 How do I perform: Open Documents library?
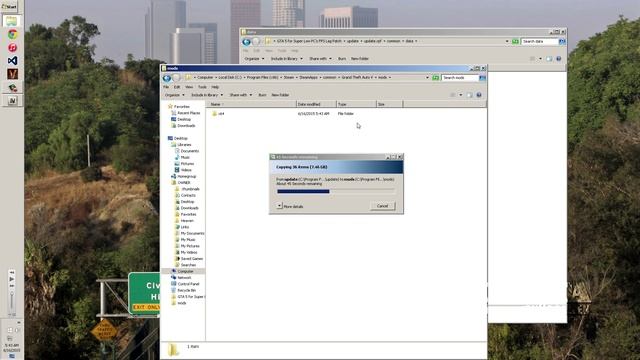pos(187,151)
